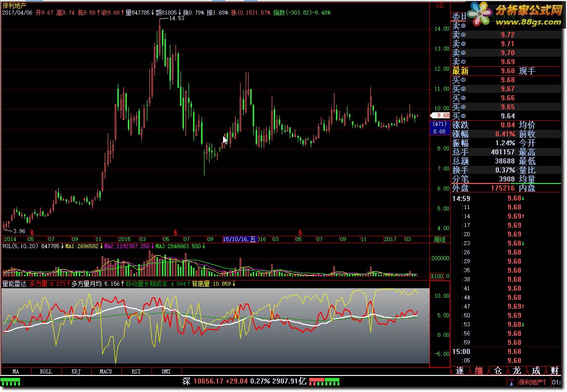Select the 买3 row at 9.66

tap(506, 98)
